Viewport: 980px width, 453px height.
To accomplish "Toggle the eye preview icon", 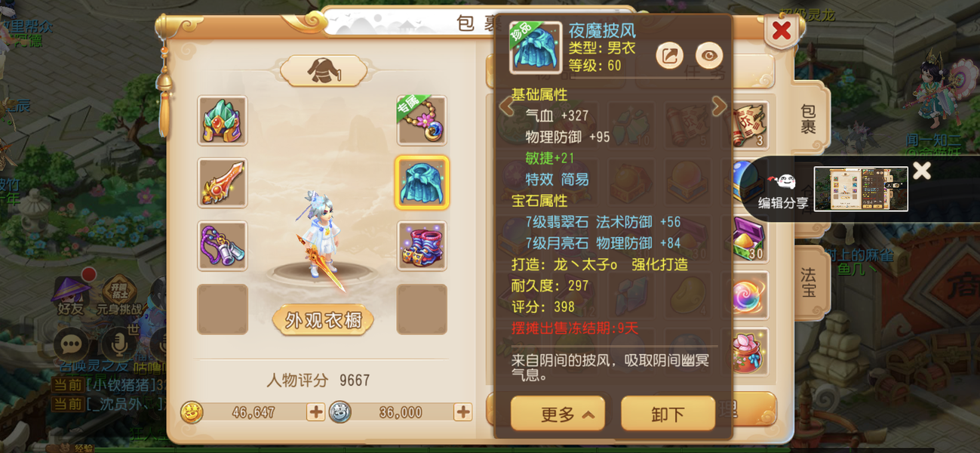I will (x=709, y=55).
